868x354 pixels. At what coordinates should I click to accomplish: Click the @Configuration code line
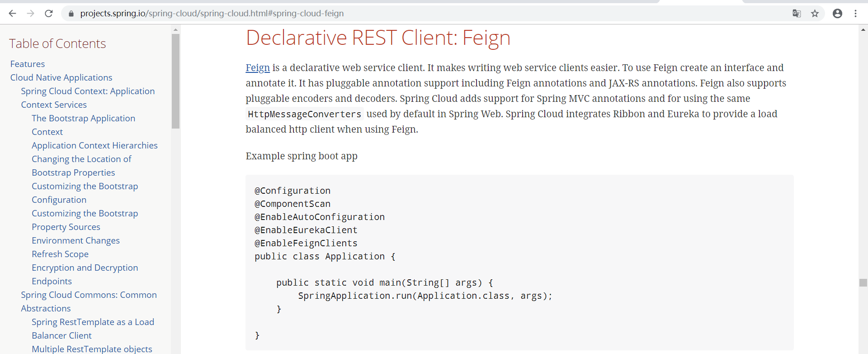pyautogui.click(x=292, y=191)
